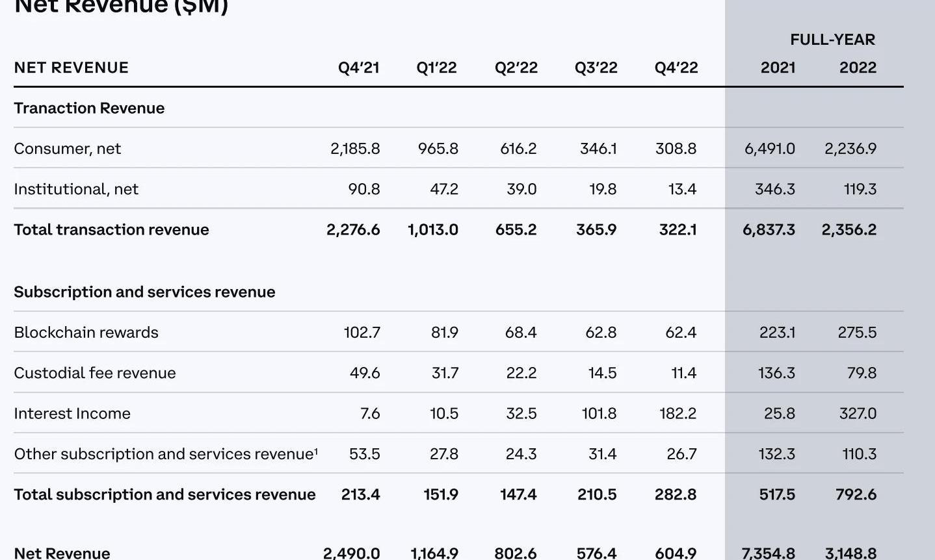Click the Tranaction Revenue section heading
The height and width of the screenshot is (560, 935).
tap(89, 108)
